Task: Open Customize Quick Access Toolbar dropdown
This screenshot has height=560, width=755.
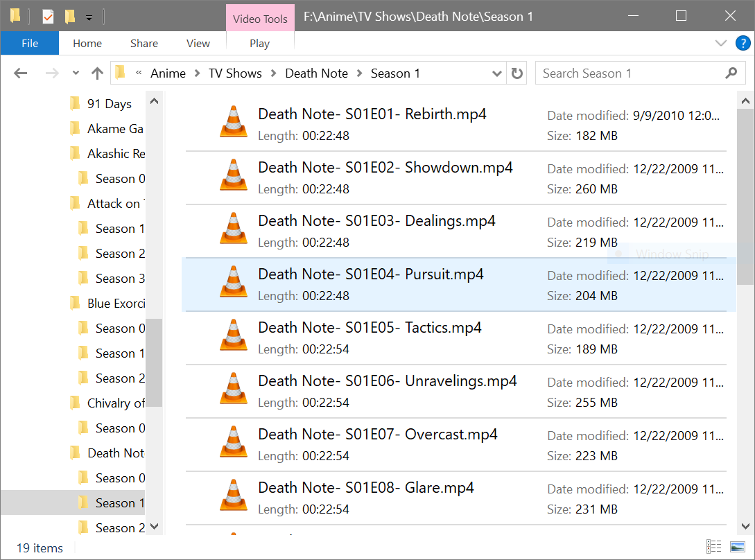Action: pos(89,18)
